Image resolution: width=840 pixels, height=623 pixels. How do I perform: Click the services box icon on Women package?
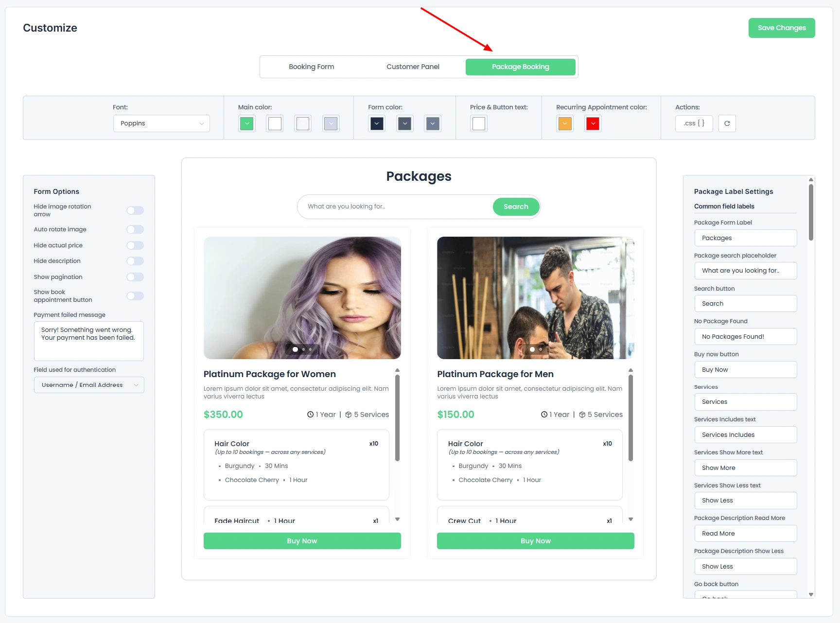(x=348, y=415)
